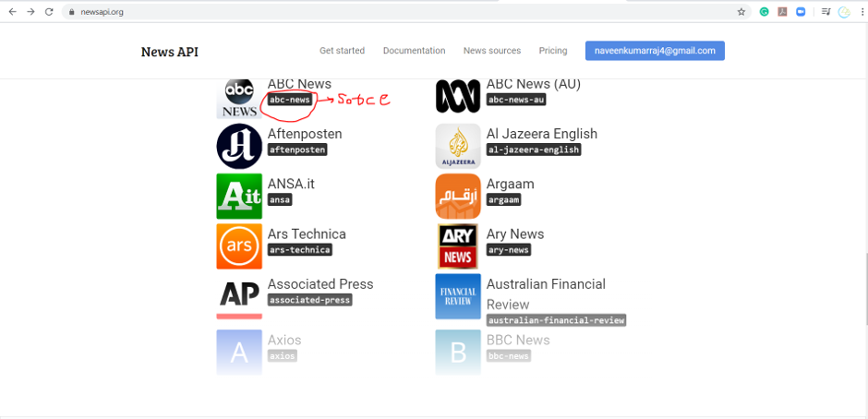Select the bbc-news ID tag
The height and width of the screenshot is (419, 868).
point(509,356)
